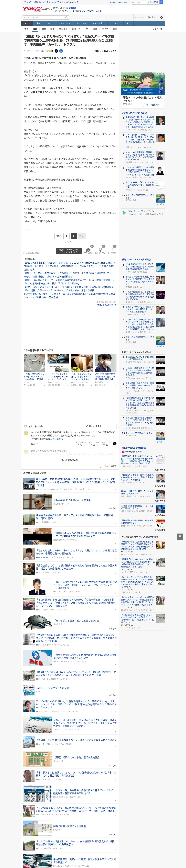This screenshot has height=868, width=186.
Task: Open the ハーレーダビッドソン recommended article thumbnail
Action: 58,363
